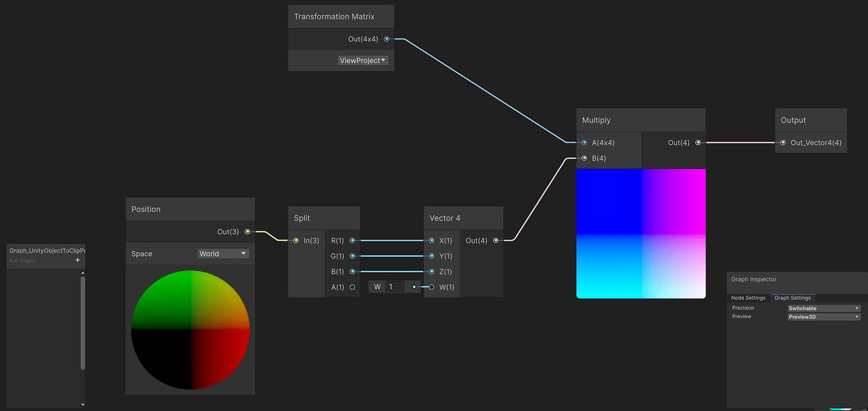
Task: Click the plus icon to add a Sub Graph
Action: pos(77,260)
